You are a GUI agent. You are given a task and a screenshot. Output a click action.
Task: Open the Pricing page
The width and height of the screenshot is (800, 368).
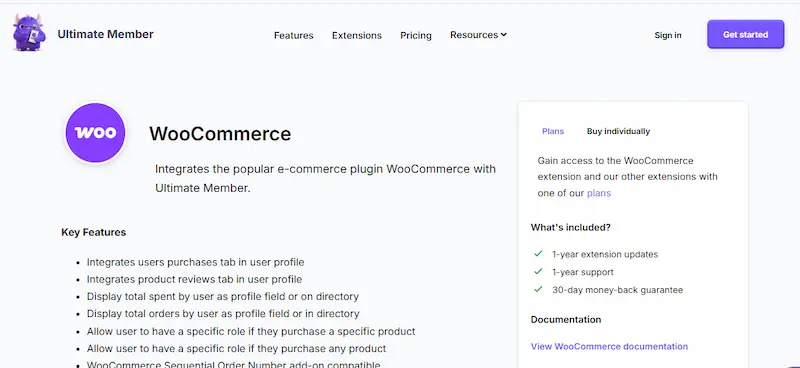point(416,35)
